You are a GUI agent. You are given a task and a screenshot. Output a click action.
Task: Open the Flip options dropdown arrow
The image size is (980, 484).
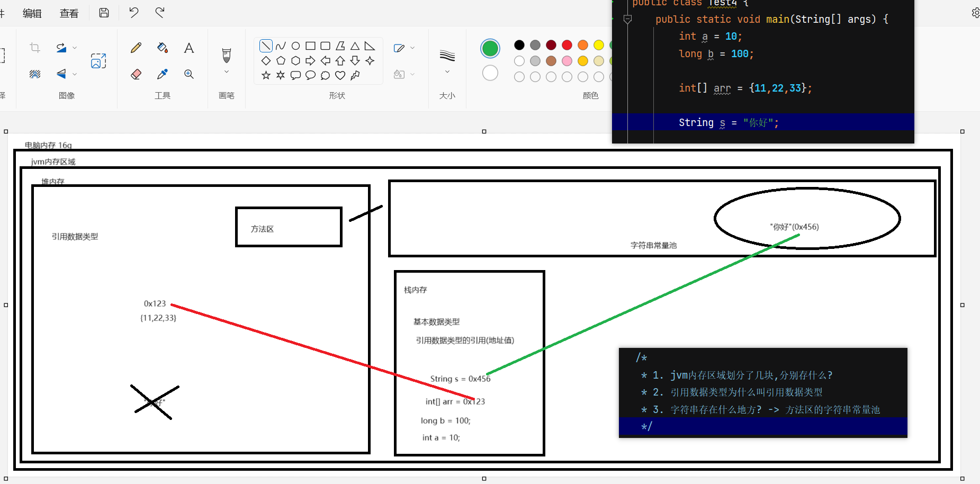click(x=75, y=74)
